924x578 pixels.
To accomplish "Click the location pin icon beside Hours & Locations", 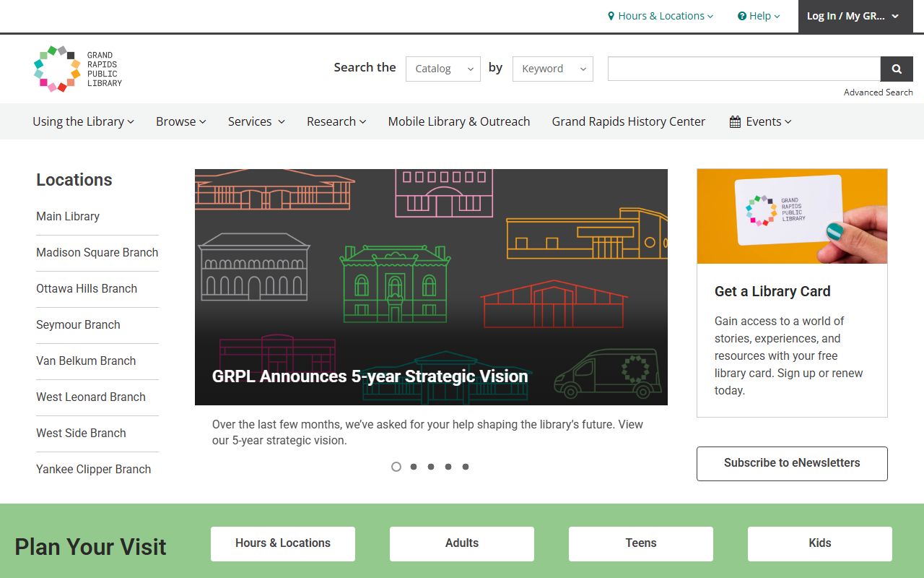I will click(x=611, y=16).
